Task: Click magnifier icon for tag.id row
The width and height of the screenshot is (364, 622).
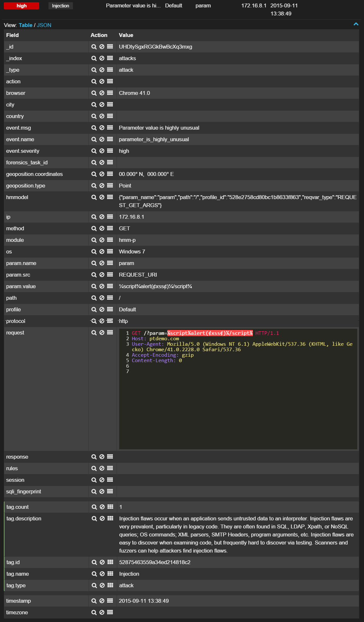Action: 94,562
